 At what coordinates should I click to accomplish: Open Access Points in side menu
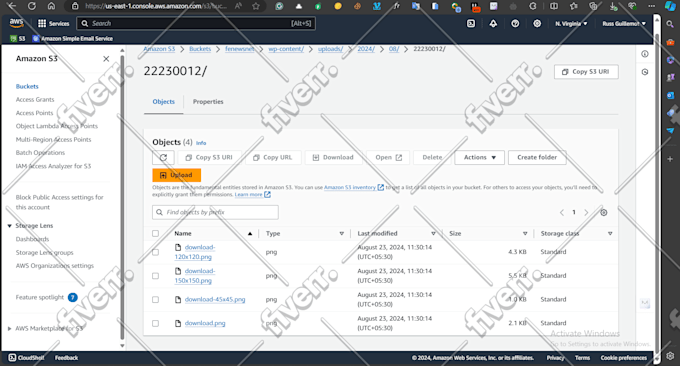pyautogui.click(x=34, y=113)
